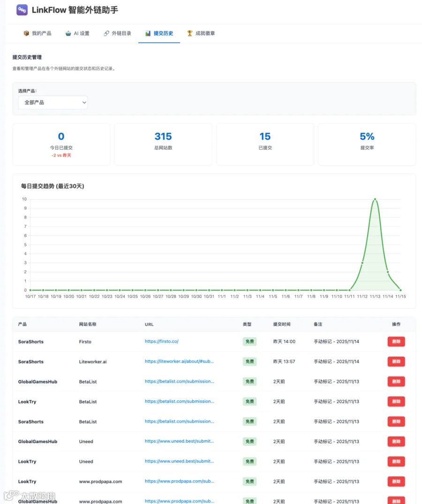
Task: Open LookTry's uneed.best submit link
Action: click(x=179, y=461)
